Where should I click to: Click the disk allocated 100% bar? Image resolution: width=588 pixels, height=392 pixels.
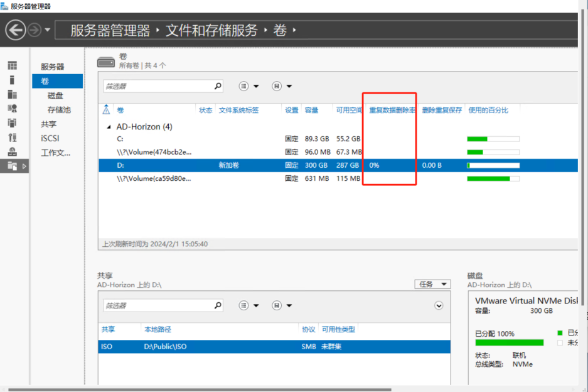(x=510, y=342)
